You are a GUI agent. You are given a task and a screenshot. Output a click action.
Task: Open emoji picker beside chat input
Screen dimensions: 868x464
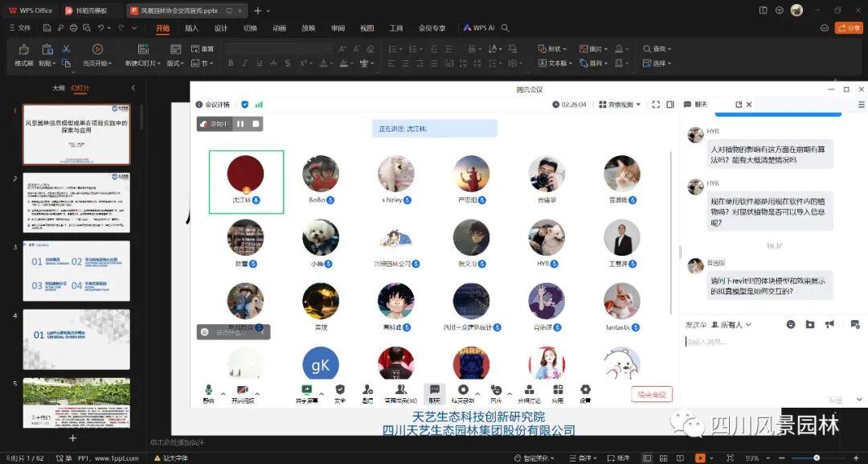click(792, 324)
